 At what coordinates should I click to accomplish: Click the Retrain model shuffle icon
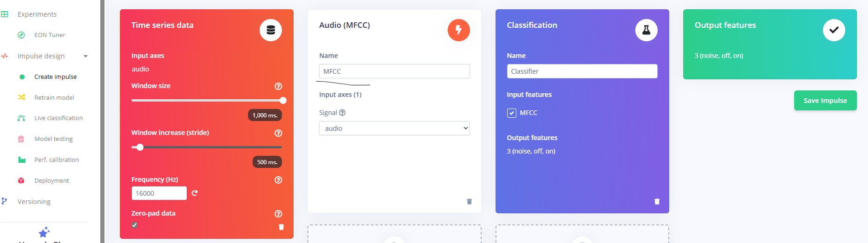click(21, 97)
